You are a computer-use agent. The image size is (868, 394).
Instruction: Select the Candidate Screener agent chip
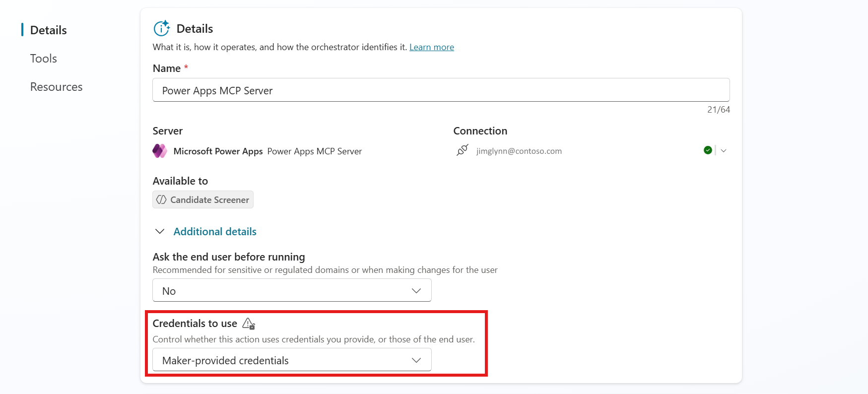[202, 199]
